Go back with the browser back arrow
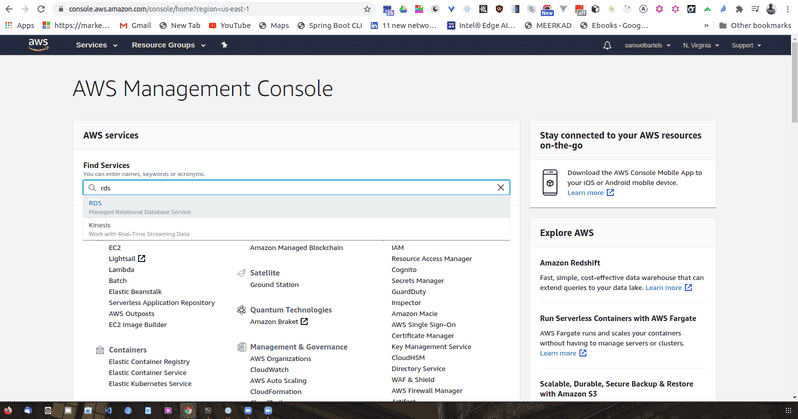Viewport: 798px width, 419px height. coord(9,9)
